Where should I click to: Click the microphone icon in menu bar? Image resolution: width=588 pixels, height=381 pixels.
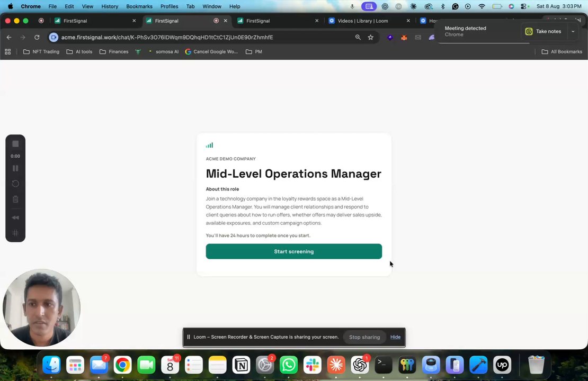pyautogui.click(x=352, y=6)
